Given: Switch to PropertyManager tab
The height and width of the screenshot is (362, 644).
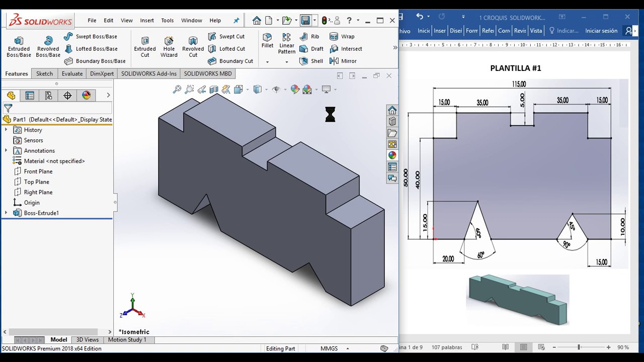Looking at the screenshot, I should click(x=30, y=96).
